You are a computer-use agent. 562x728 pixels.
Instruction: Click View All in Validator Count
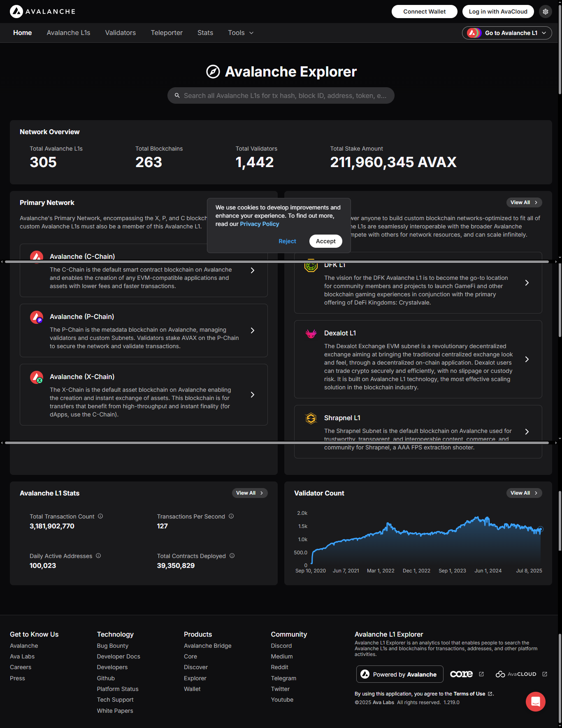[524, 493]
